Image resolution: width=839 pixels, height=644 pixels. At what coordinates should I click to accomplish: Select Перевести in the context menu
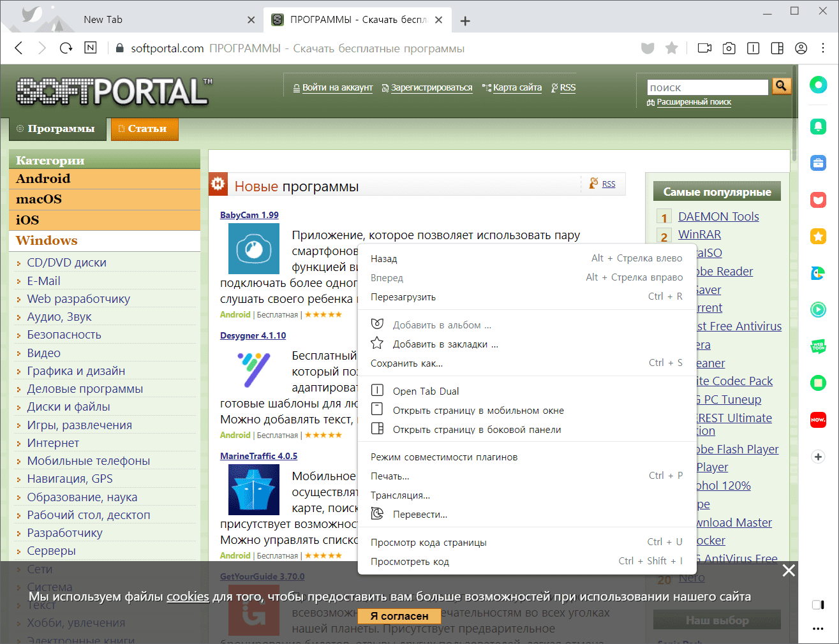[526, 514]
